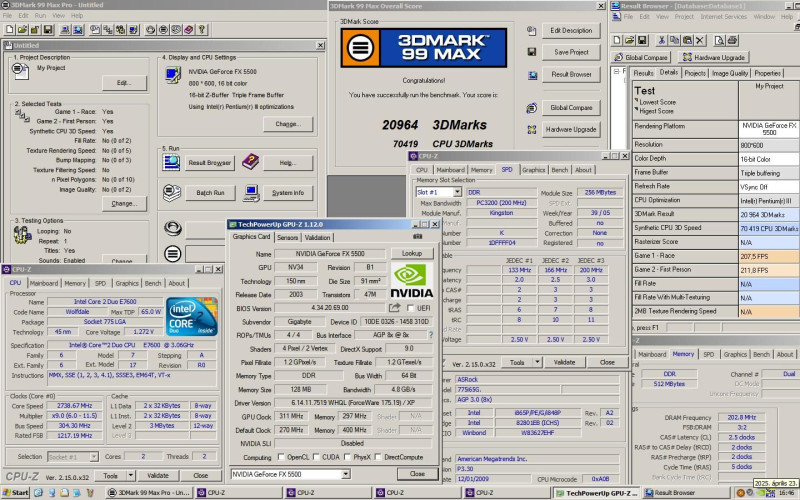Open Tools dropdown arrow in CPU-Z CPU window
800x500 pixels.
pyautogui.click(x=131, y=476)
